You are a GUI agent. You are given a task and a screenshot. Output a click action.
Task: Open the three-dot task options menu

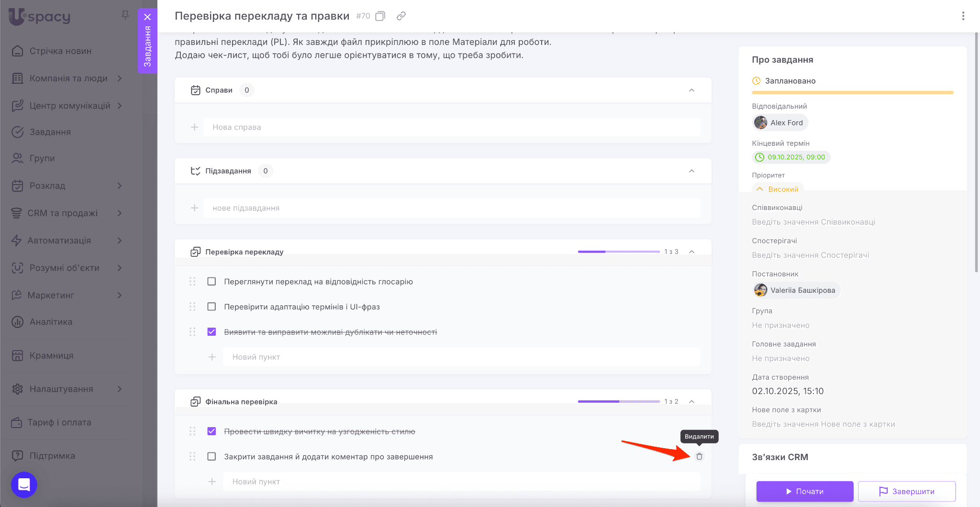[963, 16]
